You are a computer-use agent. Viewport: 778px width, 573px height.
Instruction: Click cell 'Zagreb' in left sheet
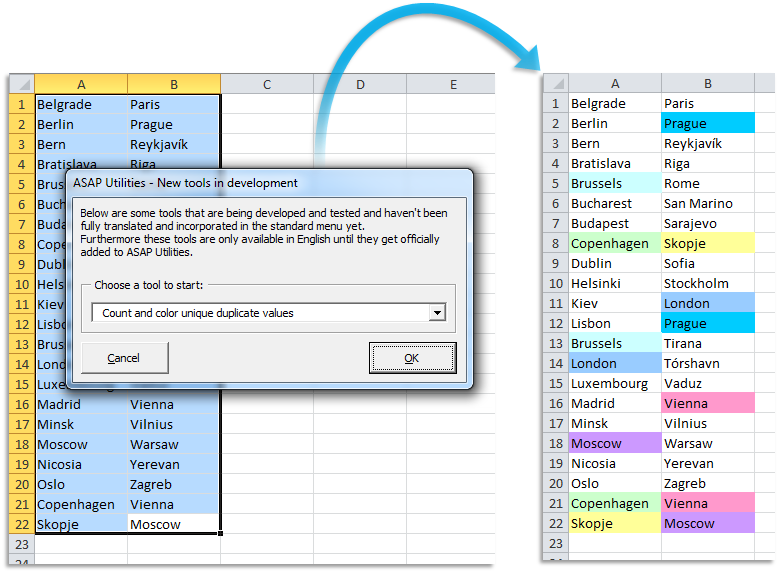[x=174, y=484]
